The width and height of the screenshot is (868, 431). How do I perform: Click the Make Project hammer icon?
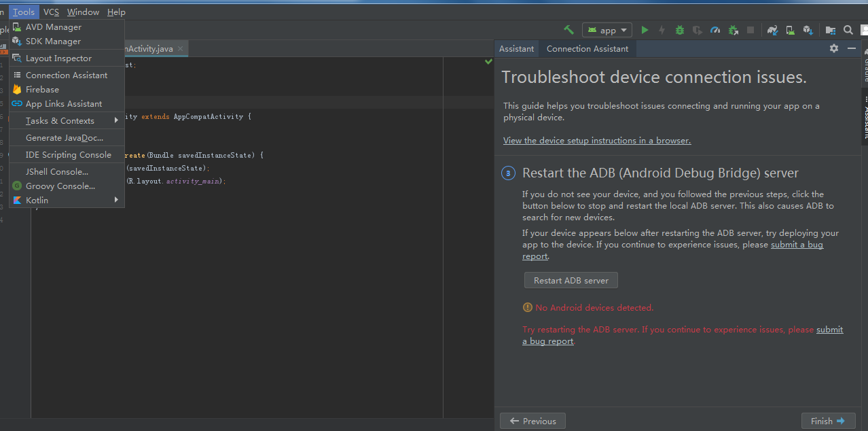coord(569,30)
